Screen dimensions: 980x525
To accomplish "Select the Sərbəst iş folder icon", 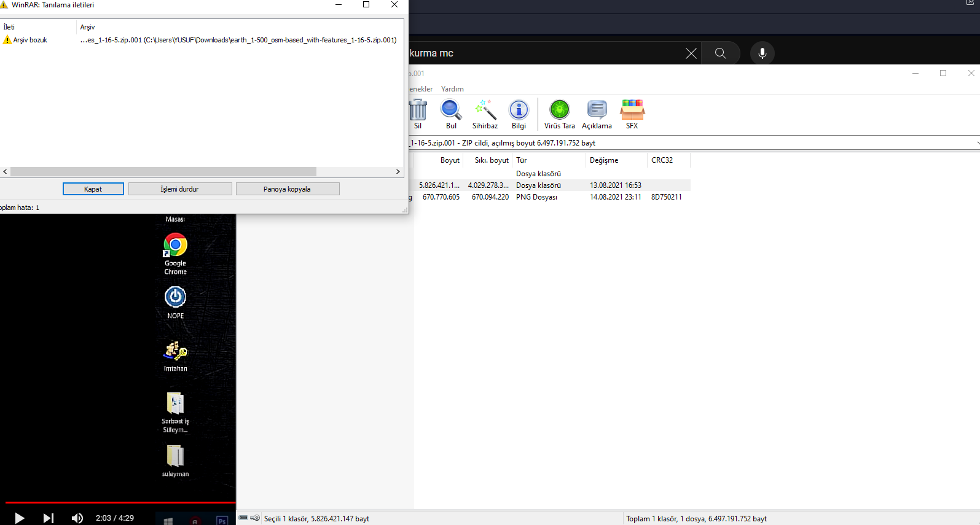I will click(175, 412).
